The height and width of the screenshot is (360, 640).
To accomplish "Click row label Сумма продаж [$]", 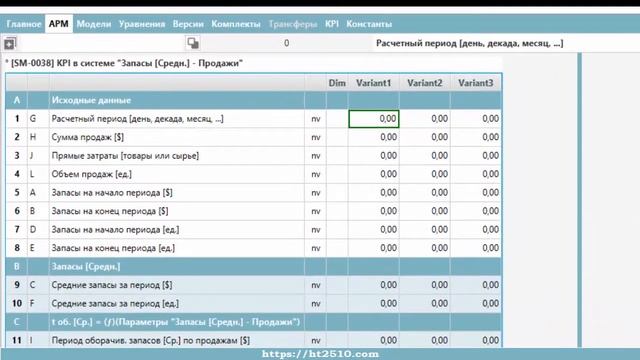I will click(x=87, y=137).
